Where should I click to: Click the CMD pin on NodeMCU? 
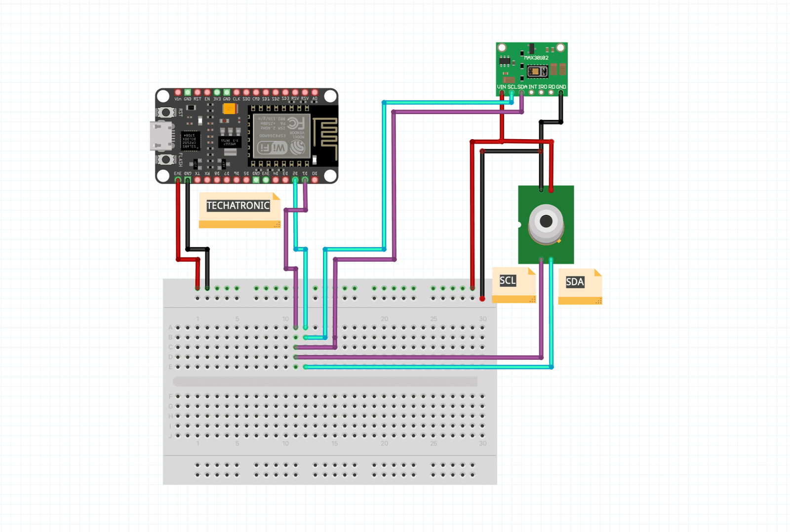[x=256, y=92]
